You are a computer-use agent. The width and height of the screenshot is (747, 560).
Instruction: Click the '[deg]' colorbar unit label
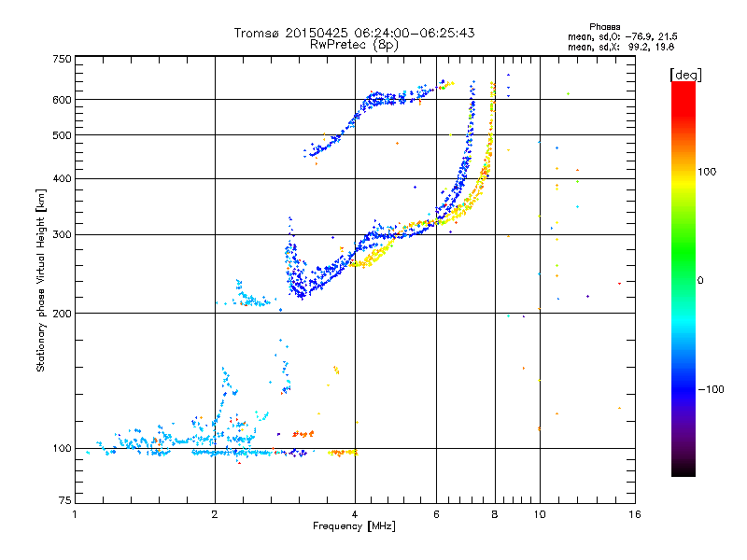pyautogui.click(x=685, y=75)
